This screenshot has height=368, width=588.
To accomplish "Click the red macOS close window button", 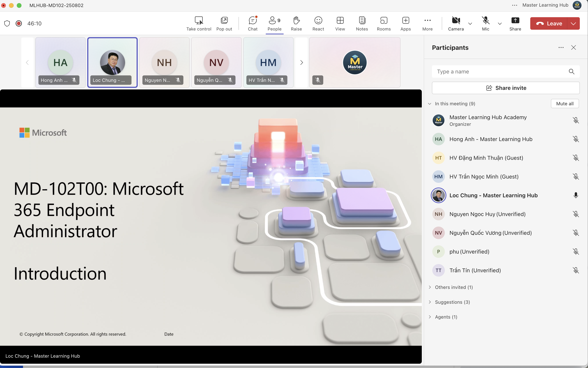I will tap(4, 5).
